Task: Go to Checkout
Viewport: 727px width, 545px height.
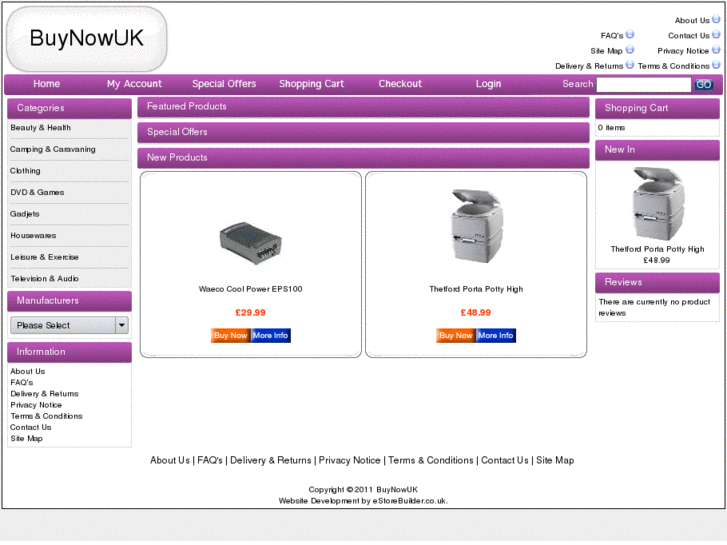Action: point(400,84)
